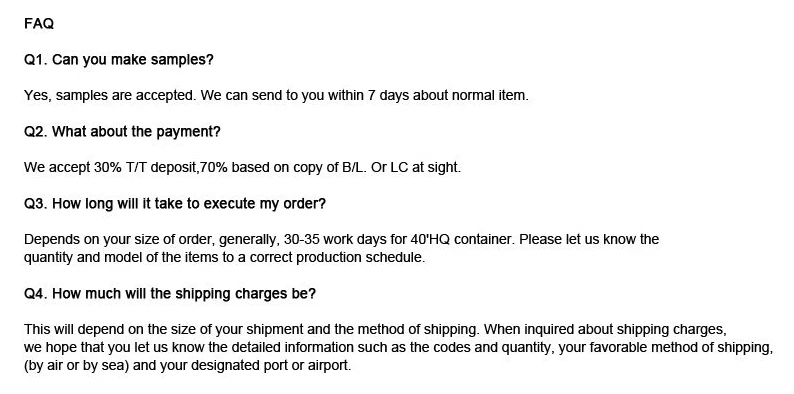Select the question 'Q3. How long will it take to execute my order?'
The width and height of the screenshot is (794, 394).
point(175,204)
